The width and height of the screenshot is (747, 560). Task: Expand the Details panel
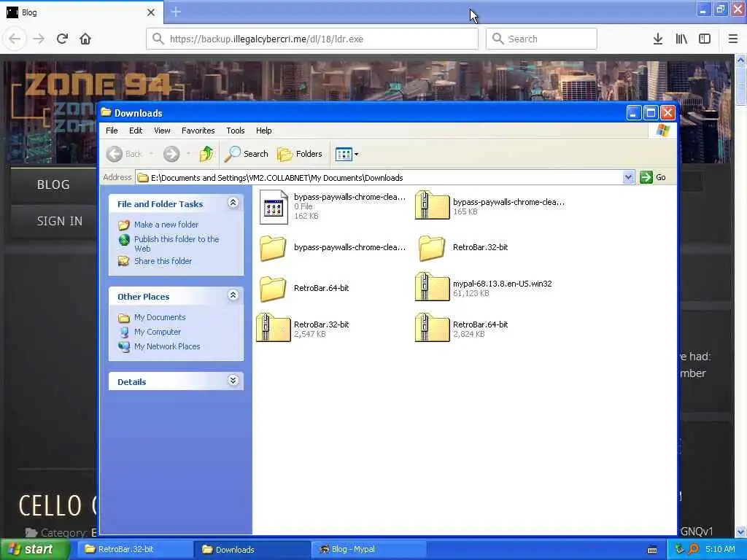(233, 381)
